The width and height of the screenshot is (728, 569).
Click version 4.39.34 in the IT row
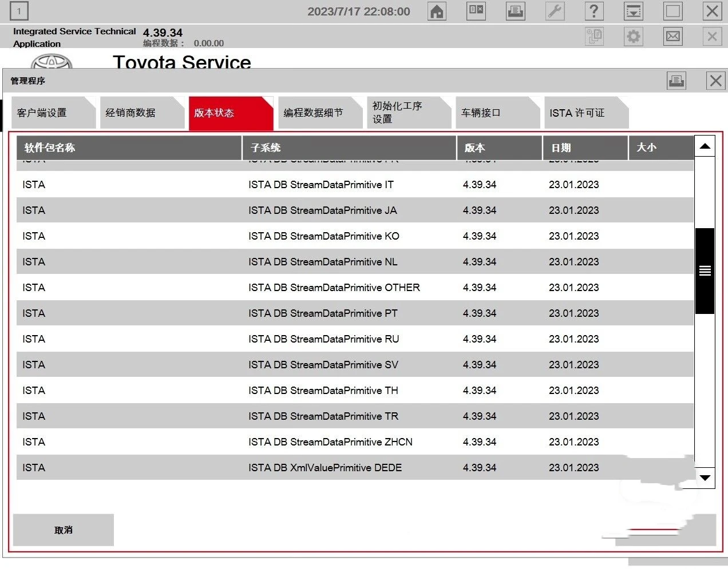pyautogui.click(x=480, y=185)
